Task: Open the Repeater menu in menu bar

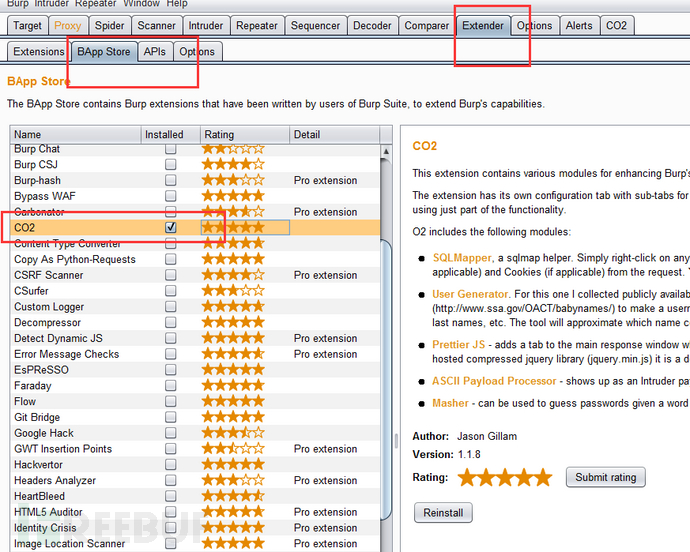Action: (95, 4)
